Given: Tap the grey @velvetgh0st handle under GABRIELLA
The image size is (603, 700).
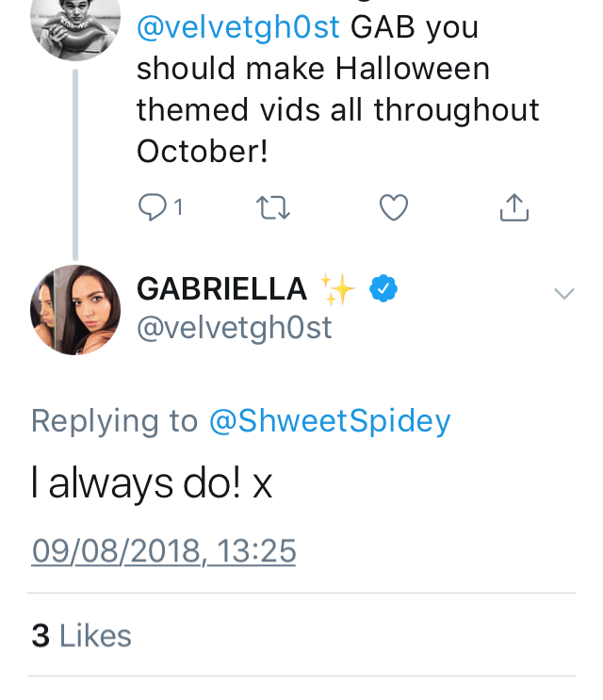Looking at the screenshot, I should point(235,327).
